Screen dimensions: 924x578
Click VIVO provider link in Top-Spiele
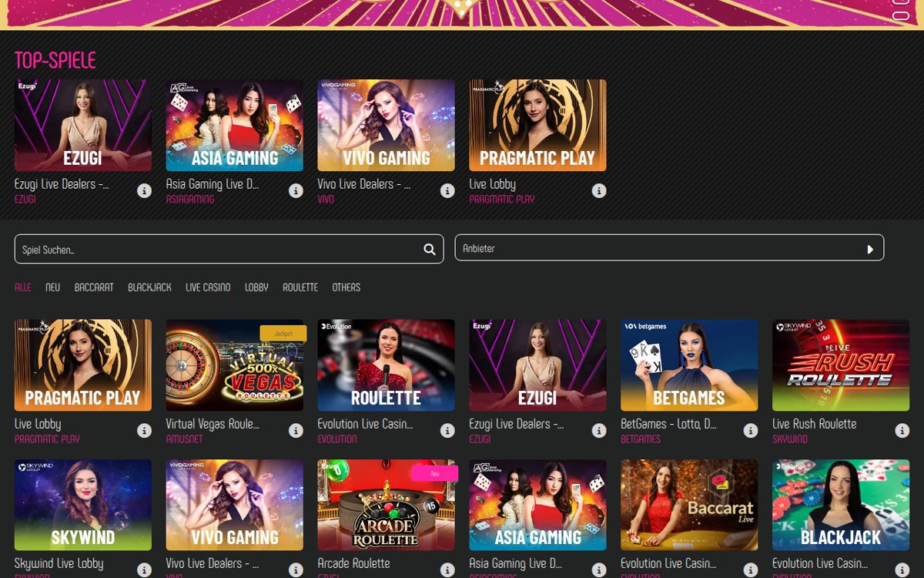(x=326, y=199)
